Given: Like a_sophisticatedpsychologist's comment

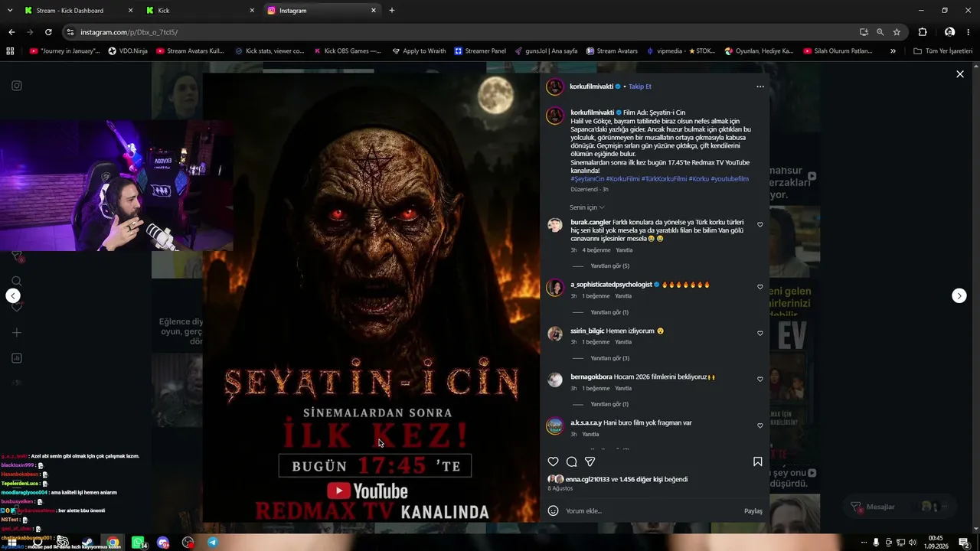Looking at the screenshot, I should point(760,287).
